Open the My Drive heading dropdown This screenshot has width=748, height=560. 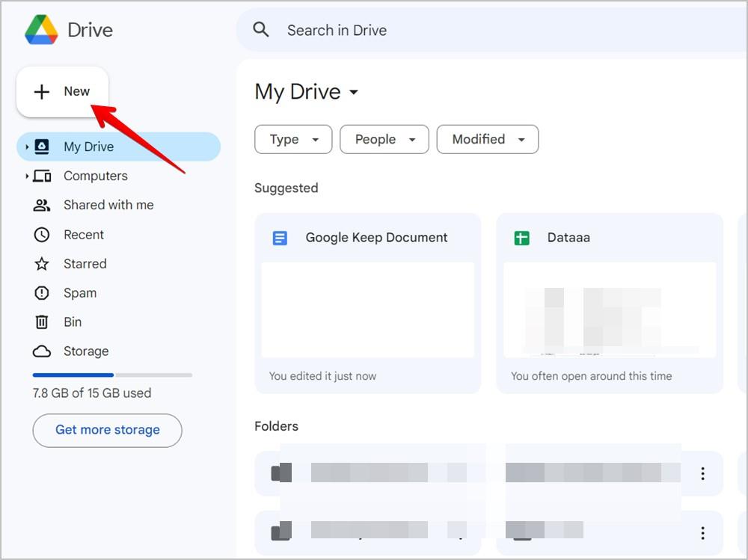point(354,91)
